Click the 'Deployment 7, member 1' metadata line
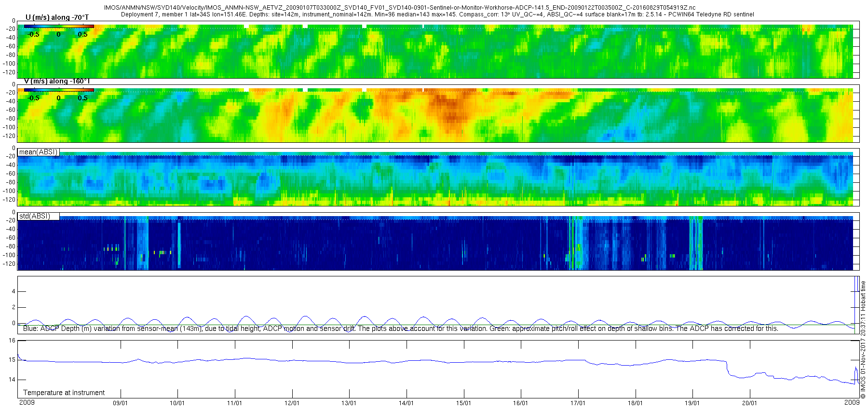Image resolution: width=868 pixels, height=410 pixels. [437, 14]
